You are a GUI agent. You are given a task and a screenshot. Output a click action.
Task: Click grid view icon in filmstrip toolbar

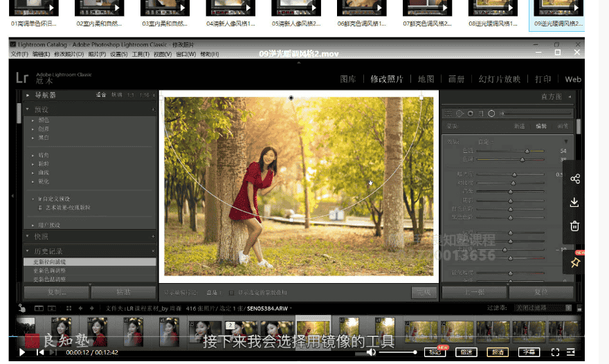[x=69, y=309]
